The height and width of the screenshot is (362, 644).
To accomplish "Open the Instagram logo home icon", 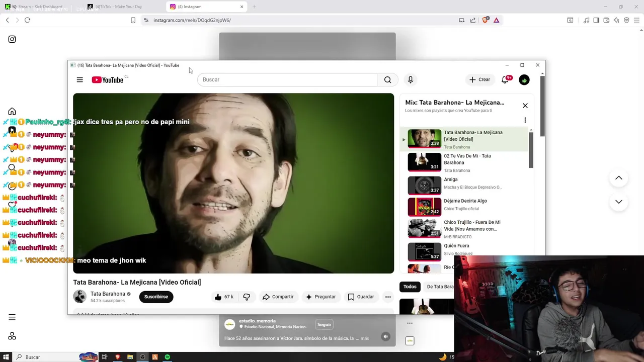I will coord(12,39).
